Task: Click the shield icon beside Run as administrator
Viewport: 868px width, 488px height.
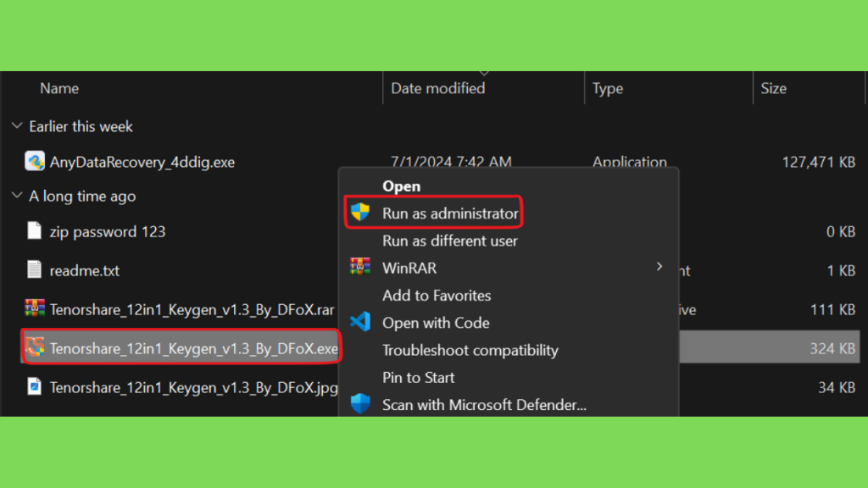Action: 360,212
